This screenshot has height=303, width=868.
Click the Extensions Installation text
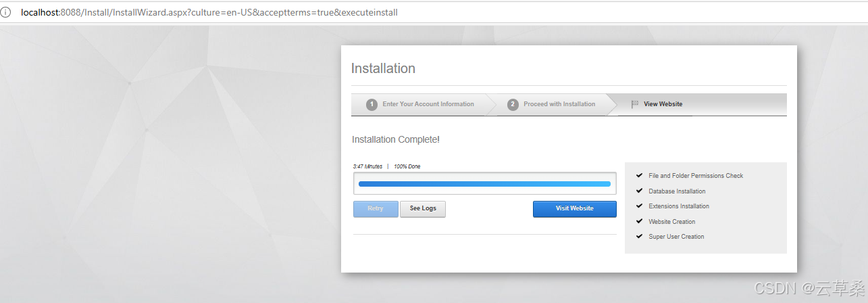click(x=679, y=206)
